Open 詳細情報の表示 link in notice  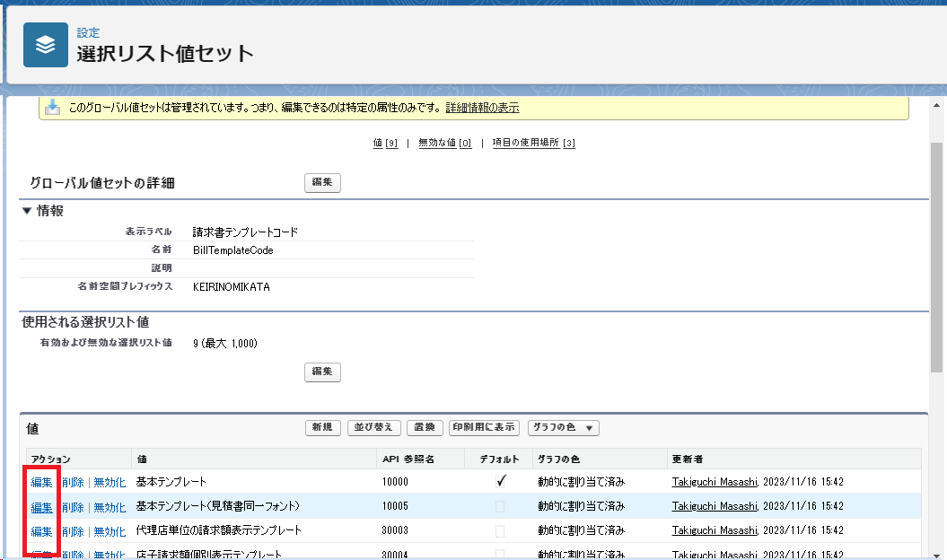tap(482, 108)
